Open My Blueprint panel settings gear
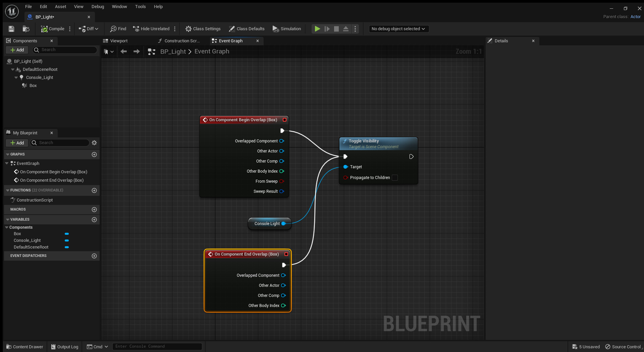This screenshot has height=352, width=644. [94, 143]
